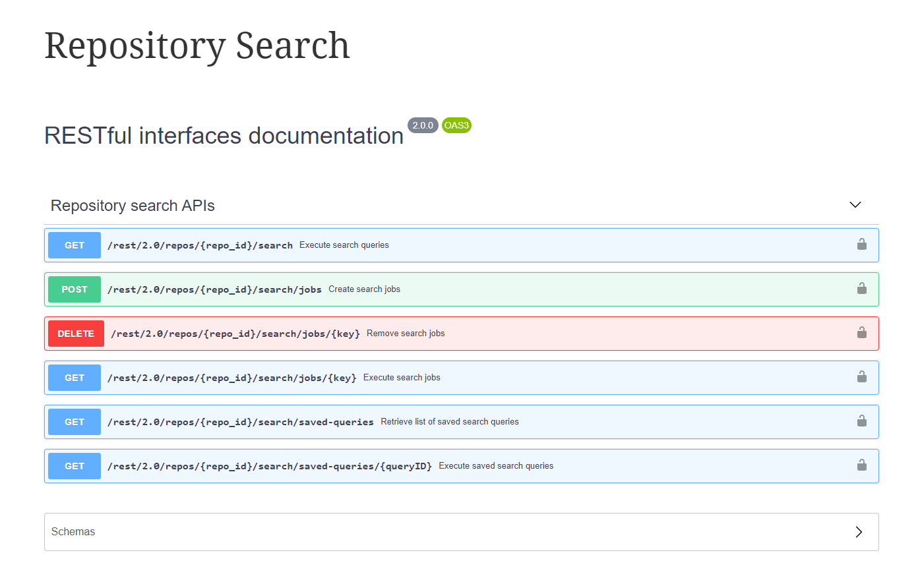Click the authorization lock on the Create search jobs row

point(861,289)
